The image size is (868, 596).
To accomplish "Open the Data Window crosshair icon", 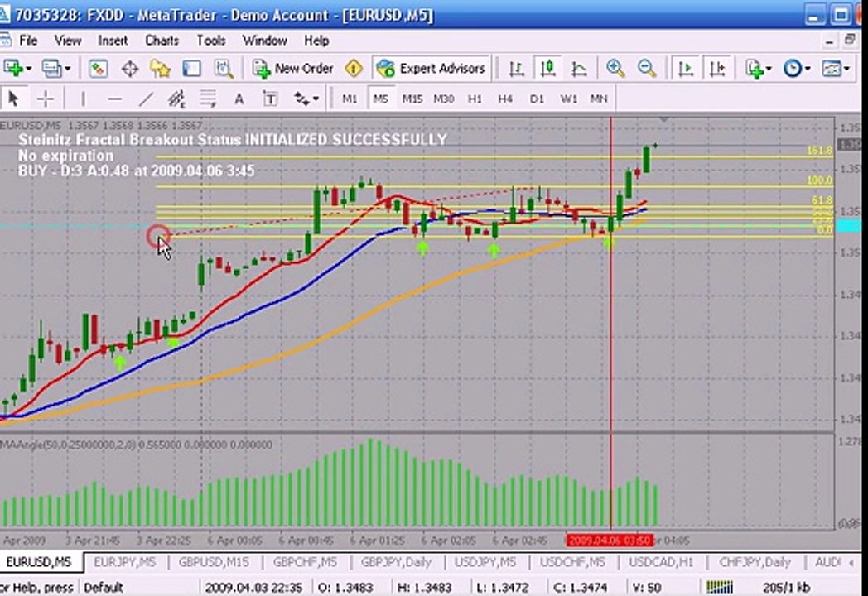I will point(129,69).
